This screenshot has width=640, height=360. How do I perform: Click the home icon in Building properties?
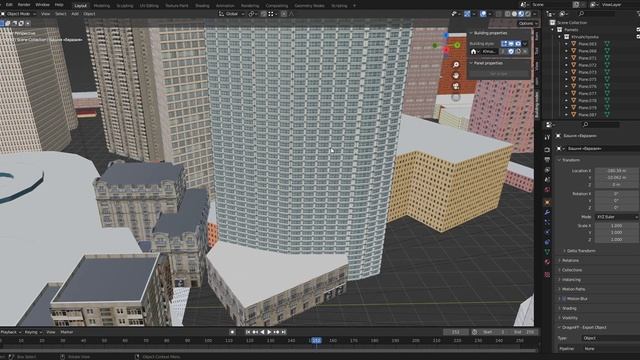tap(473, 51)
